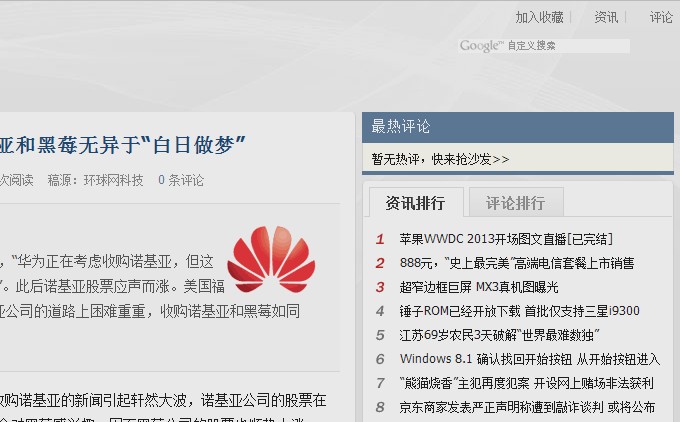Open 京东商家发表严正声明 article
Viewport: 680px width, 422px height.
(x=527, y=407)
